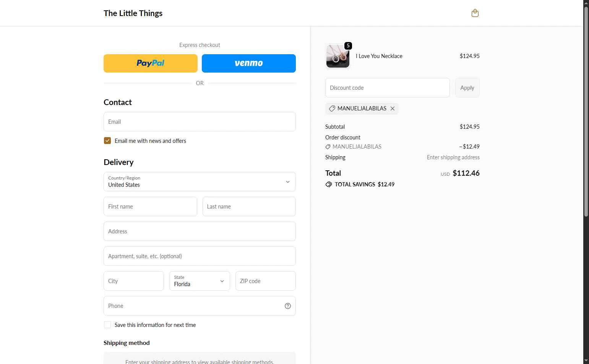Viewport: 589px width, 364px height.
Task: Remove the MANUELJALABILAS discount code with the X
Action: (x=393, y=108)
